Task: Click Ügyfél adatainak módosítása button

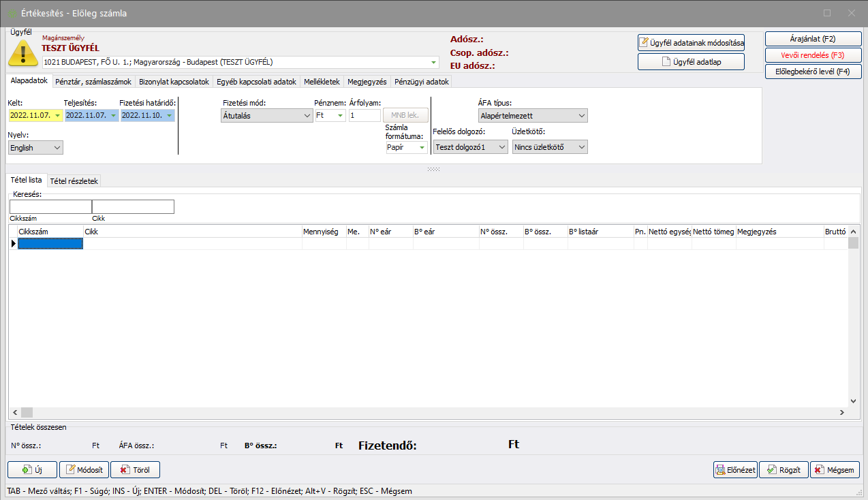Action: [691, 43]
